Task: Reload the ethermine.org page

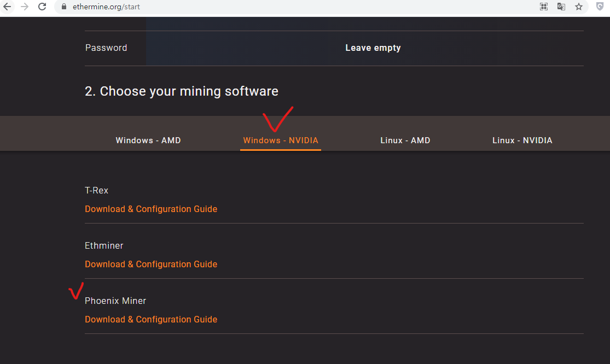Action: coord(42,7)
